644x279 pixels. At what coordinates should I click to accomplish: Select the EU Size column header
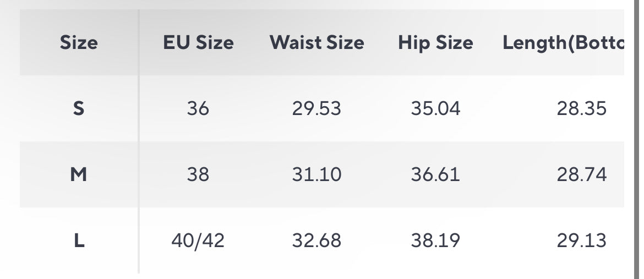pos(198,43)
